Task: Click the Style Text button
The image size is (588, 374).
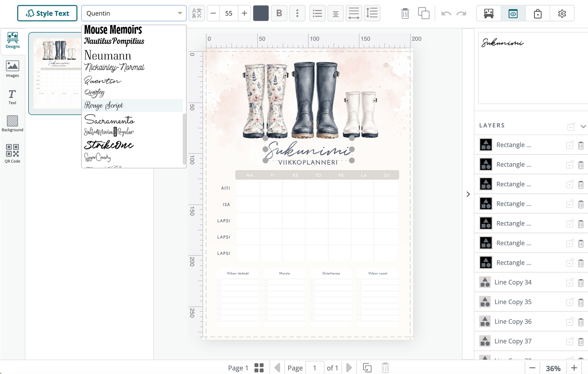Action: click(x=47, y=13)
